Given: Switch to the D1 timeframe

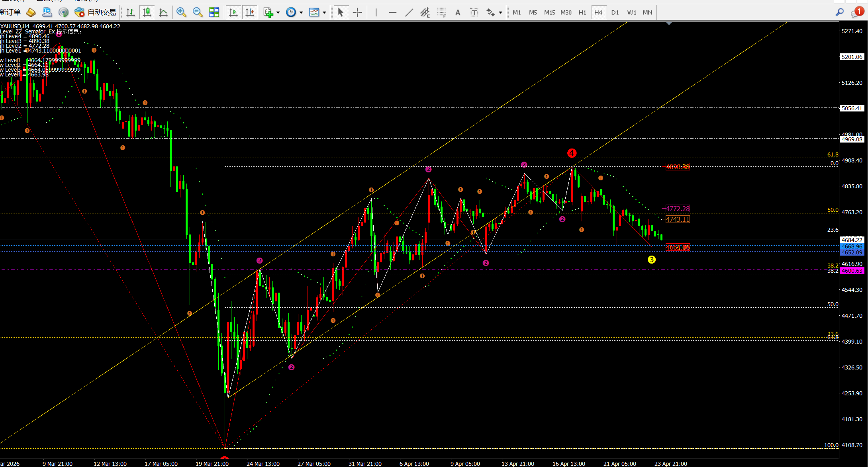Looking at the screenshot, I should pos(615,12).
